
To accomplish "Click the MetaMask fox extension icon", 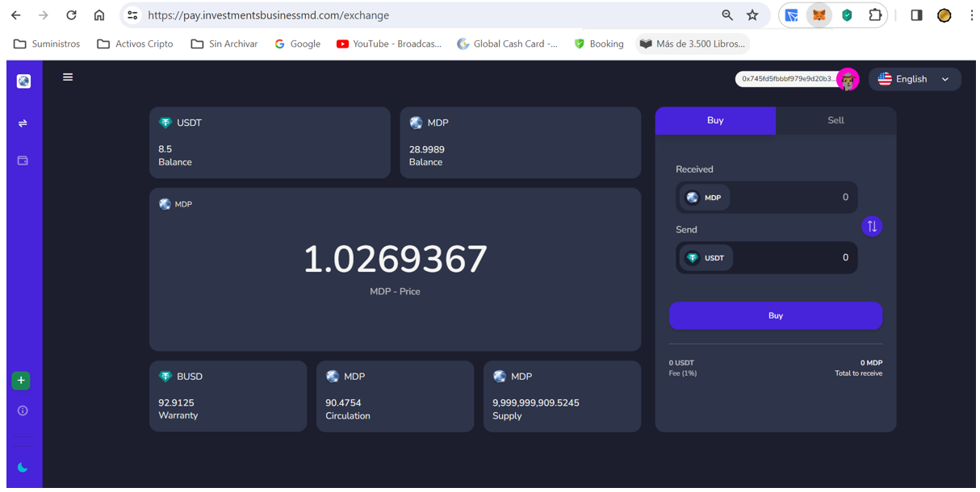I will point(819,15).
